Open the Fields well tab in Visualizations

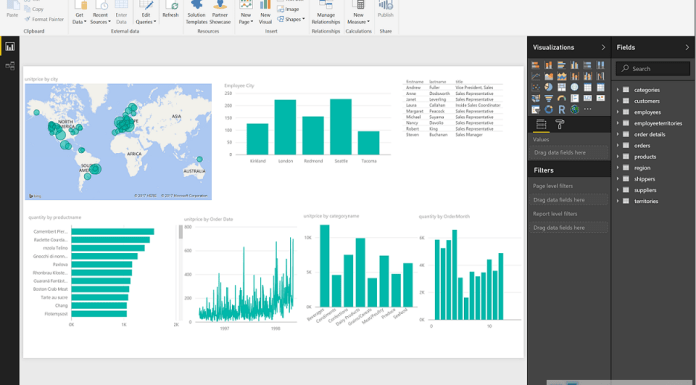click(541, 124)
